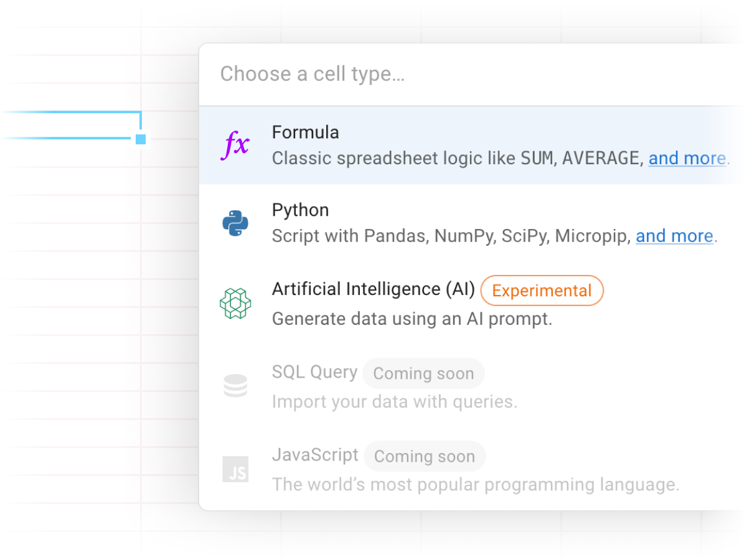Image resolution: width=747 pixels, height=560 pixels.
Task: Click the Python logo icon
Action: pos(235,223)
